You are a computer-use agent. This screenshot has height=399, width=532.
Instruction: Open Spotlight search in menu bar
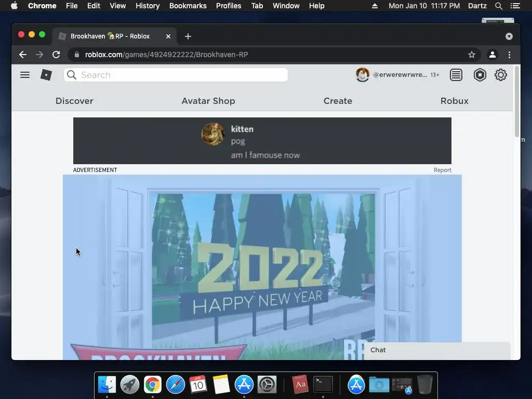click(498, 6)
